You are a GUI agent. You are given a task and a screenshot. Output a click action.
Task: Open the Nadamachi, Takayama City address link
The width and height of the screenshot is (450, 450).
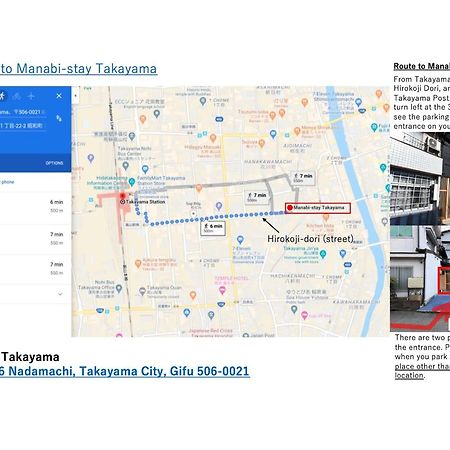tap(125, 371)
